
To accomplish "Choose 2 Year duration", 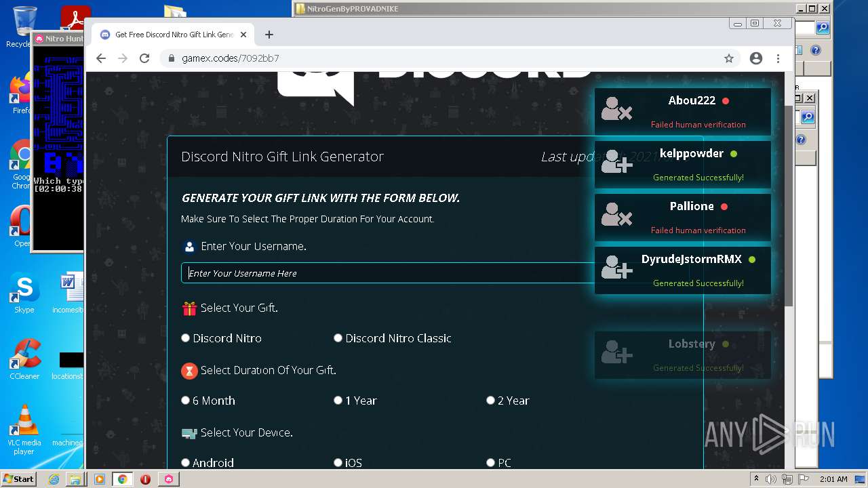I will point(490,401).
